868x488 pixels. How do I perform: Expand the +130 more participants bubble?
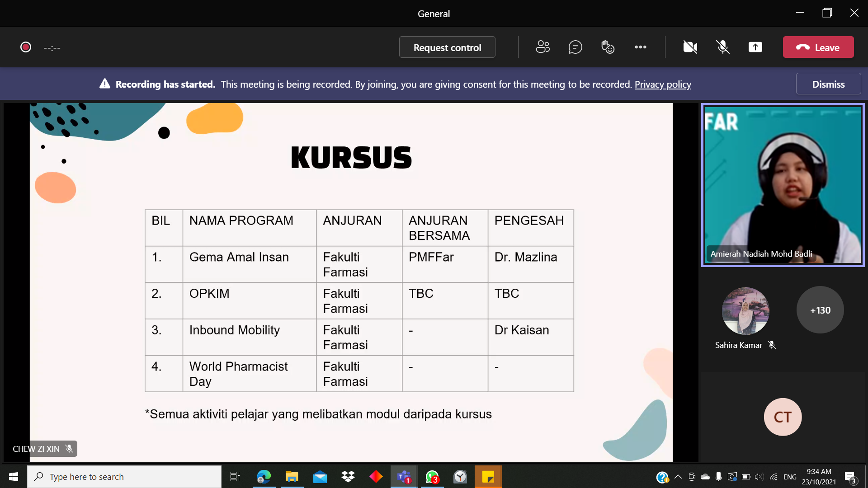pos(820,310)
